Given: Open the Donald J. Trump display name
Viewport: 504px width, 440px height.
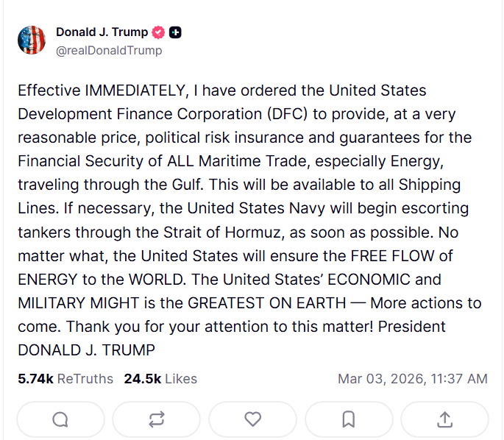Looking at the screenshot, I should [x=102, y=32].
